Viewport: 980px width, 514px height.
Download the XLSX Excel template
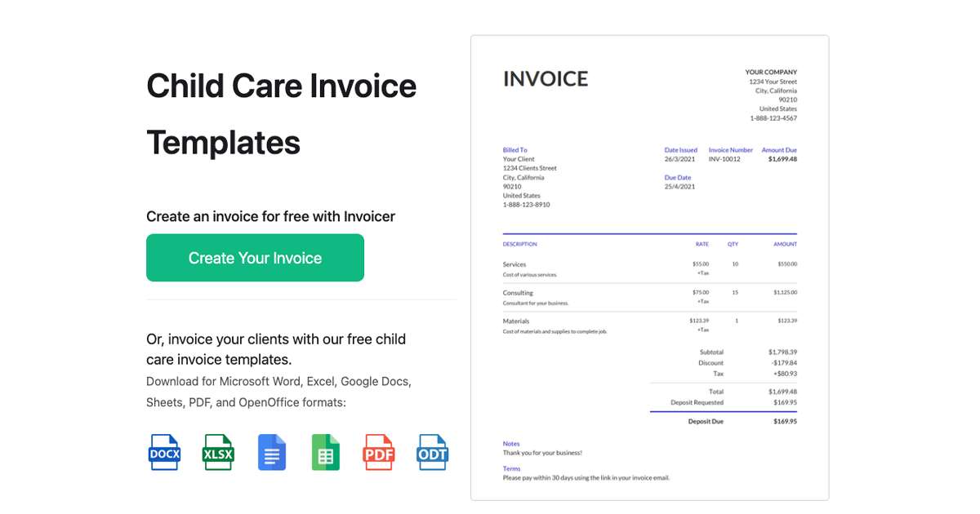click(217, 452)
